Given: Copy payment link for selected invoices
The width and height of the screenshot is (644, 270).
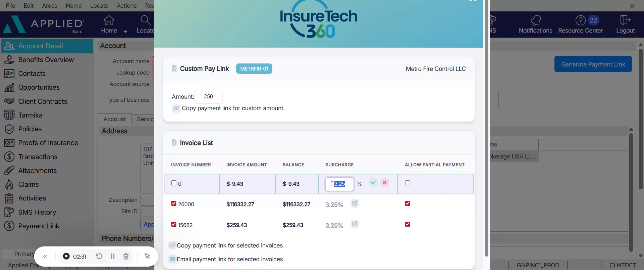Looking at the screenshot, I should coord(229,245).
